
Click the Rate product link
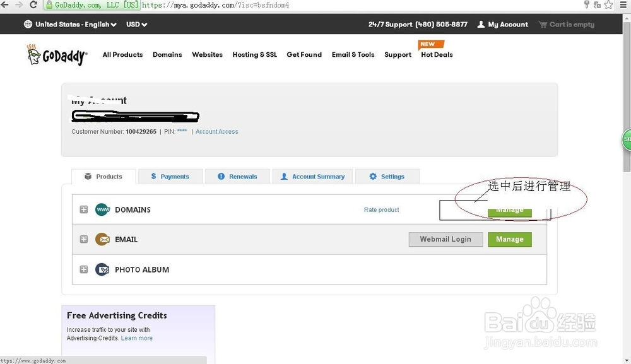382,210
